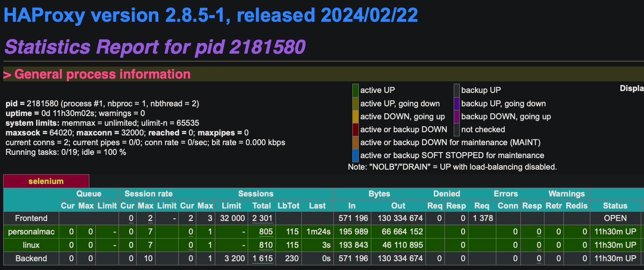Click the magenta "backup DOWN, going up" swatch
The image size is (644, 270).
click(456, 117)
